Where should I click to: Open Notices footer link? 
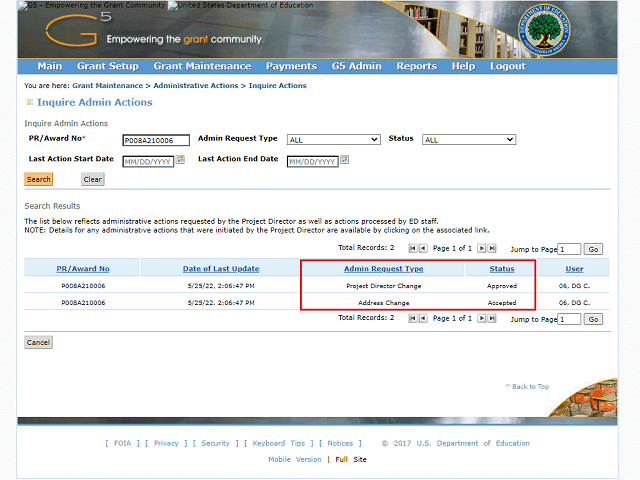coord(340,443)
